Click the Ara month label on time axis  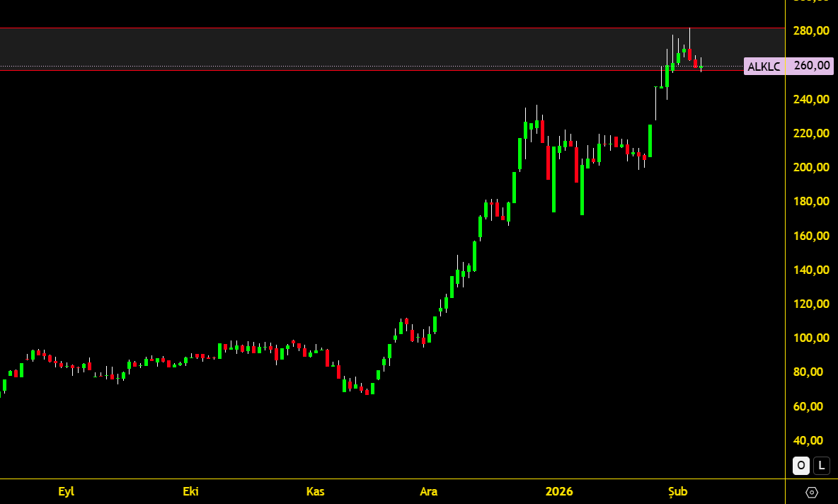click(429, 492)
